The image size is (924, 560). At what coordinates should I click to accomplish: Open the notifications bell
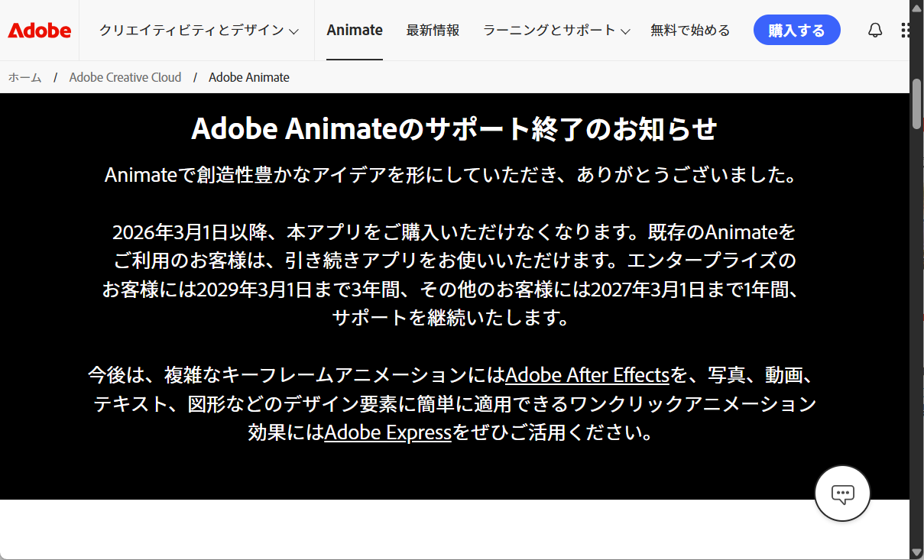874,30
